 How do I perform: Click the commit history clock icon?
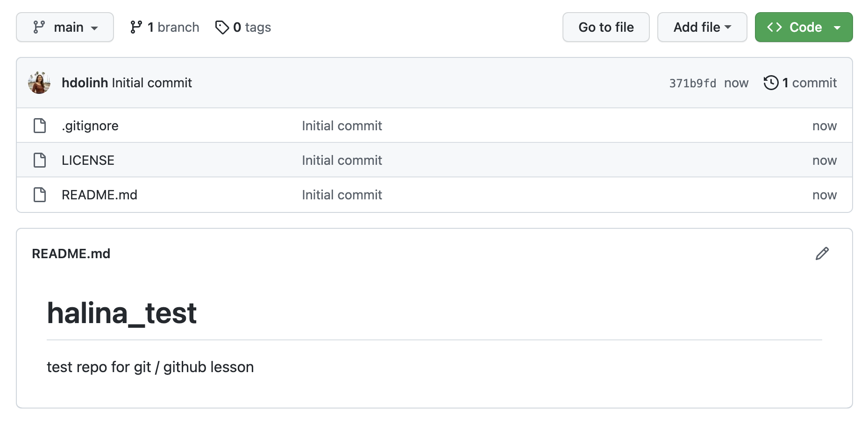(771, 83)
